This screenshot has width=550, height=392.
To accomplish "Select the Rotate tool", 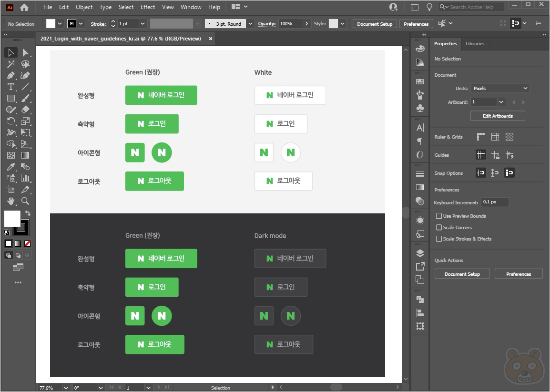I will tap(11, 121).
